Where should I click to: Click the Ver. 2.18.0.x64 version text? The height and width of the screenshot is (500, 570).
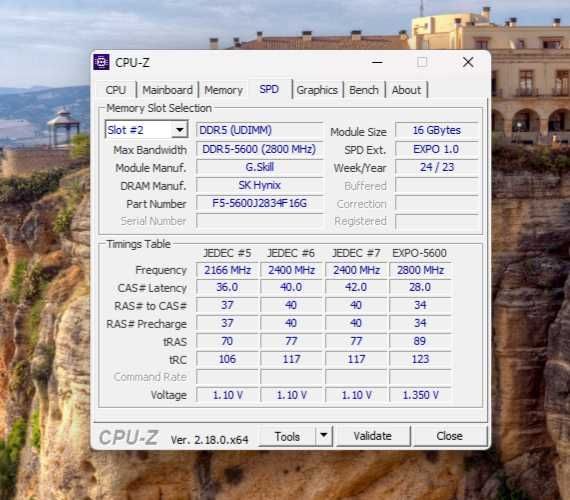(209, 440)
